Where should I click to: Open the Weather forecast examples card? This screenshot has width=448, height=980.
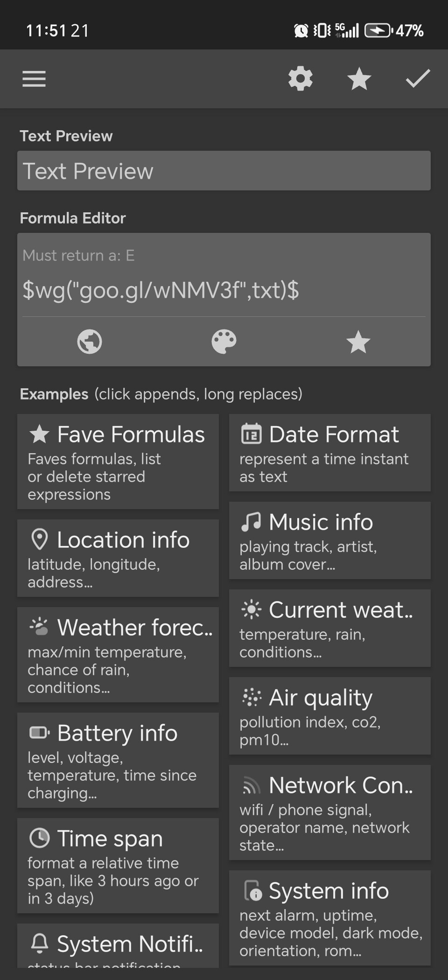click(x=118, y=655)
